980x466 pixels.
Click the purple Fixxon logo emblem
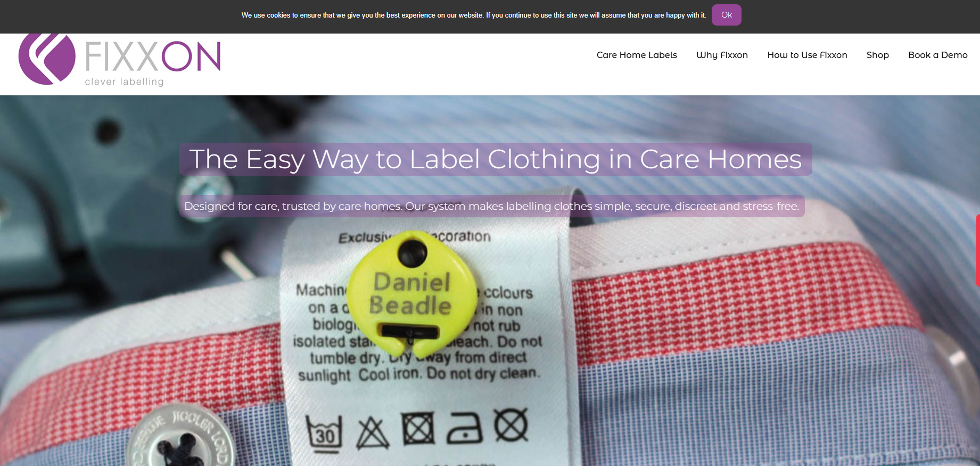(x=47, y=59)
